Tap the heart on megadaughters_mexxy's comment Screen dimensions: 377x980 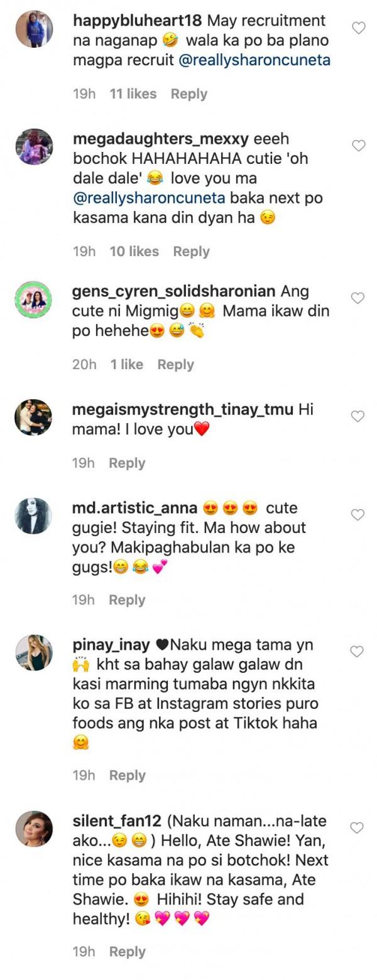point(358,146)
